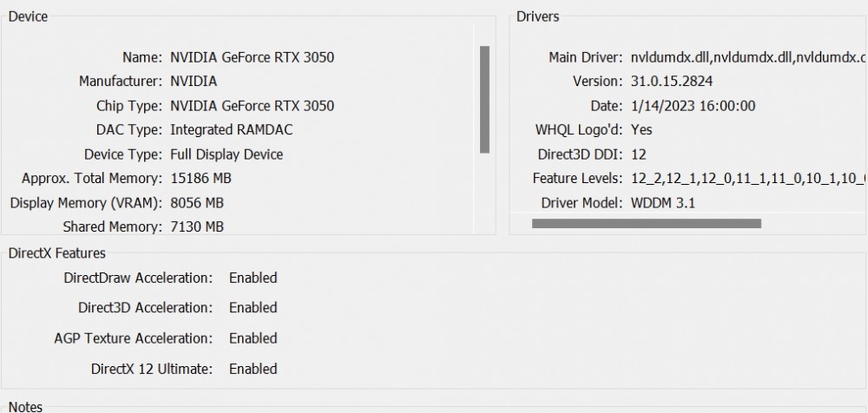Click the Main Driver: label
The height and width of the screenshot is (413, 868).
[586, 57]
